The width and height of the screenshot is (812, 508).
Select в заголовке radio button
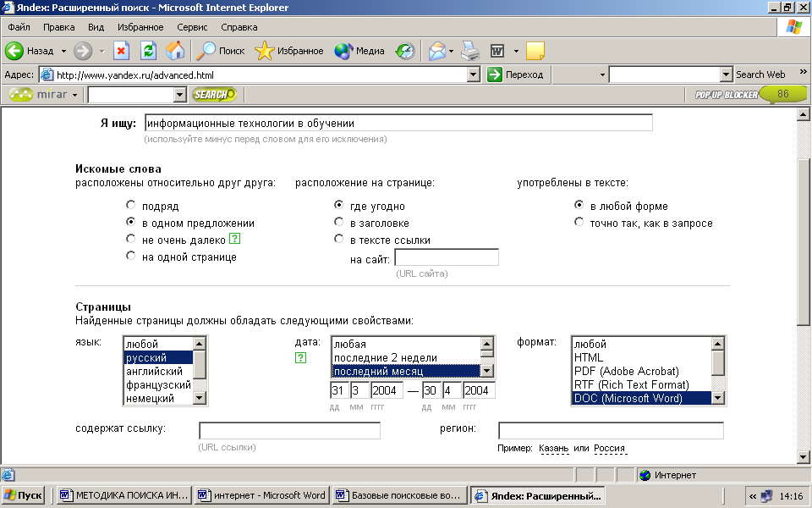338,221
